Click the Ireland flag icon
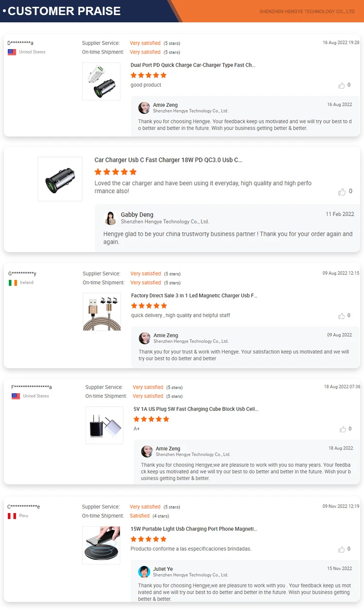 (x=13, y=283)
